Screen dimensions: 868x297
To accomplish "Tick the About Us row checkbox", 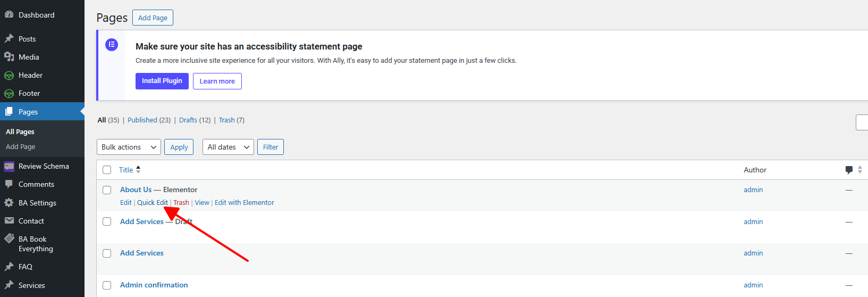I will (x=107, y=190).
